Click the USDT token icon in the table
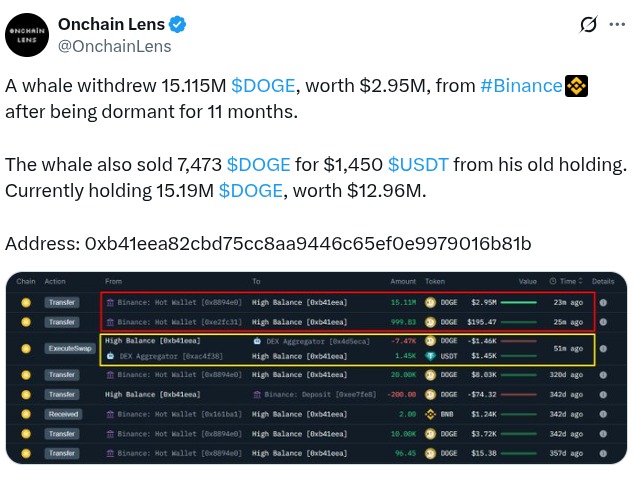 point(432,356)
